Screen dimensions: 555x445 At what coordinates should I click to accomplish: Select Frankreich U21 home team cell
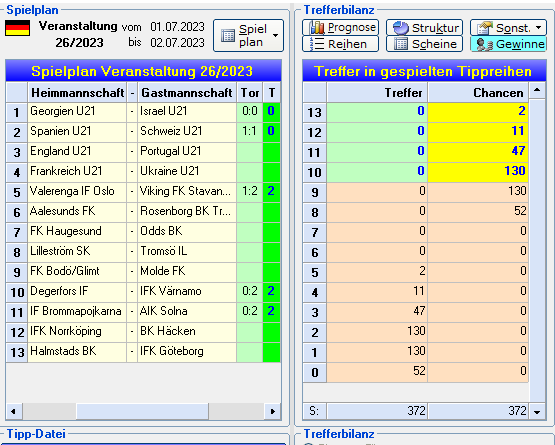(77, 172)
